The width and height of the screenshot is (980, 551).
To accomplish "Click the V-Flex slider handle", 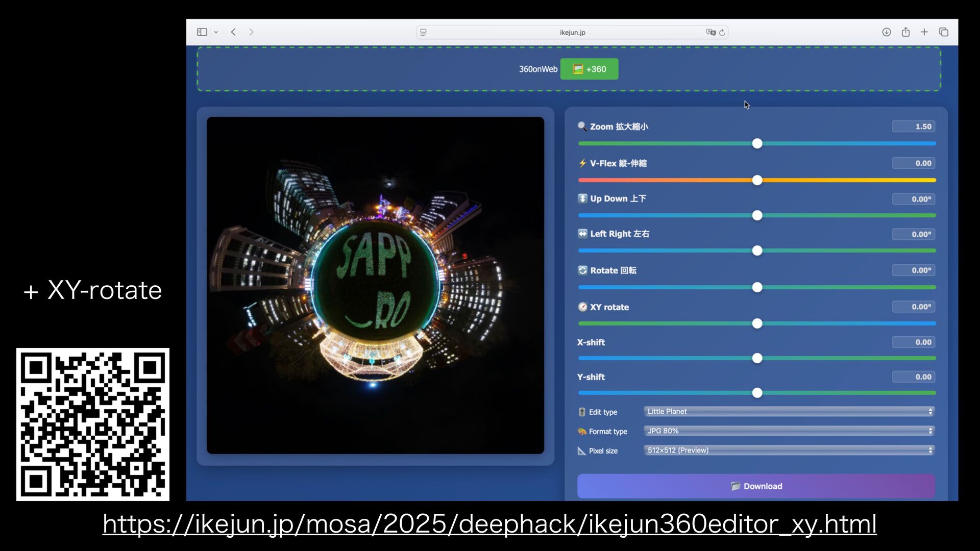I will pyautogui.click(x=757, y=180).
